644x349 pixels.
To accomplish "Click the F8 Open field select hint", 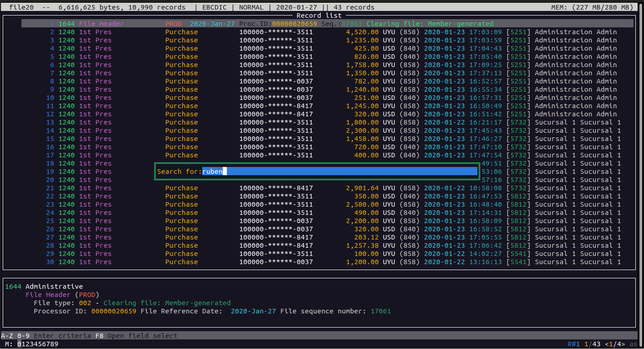I will 136,336.
